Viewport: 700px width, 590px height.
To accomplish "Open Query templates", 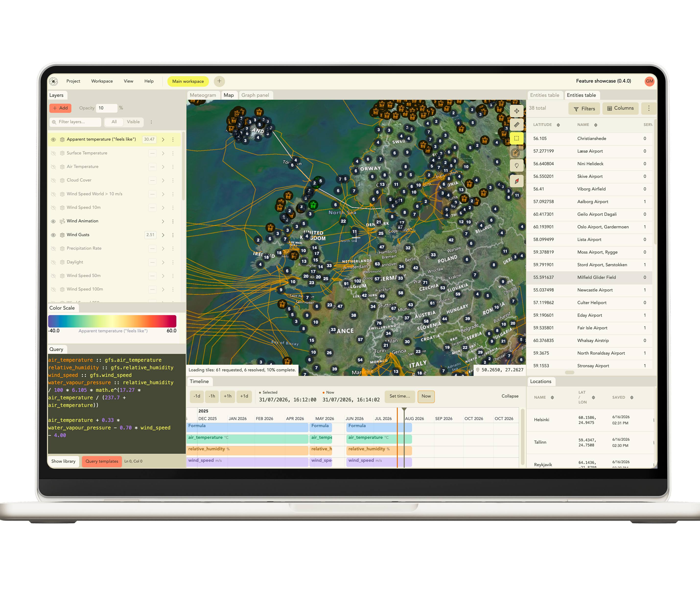I will point(102,461).
